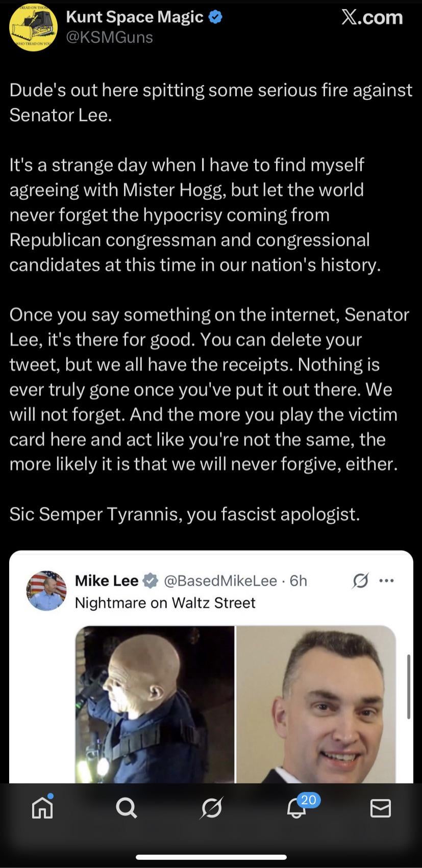The width and height of the screenshot is (422, 868).
Task: Open the Home tab icon
Action: 42,808
